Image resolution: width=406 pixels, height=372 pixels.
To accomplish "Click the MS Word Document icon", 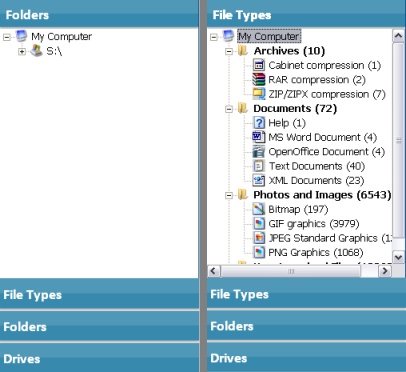I will 259,137.
